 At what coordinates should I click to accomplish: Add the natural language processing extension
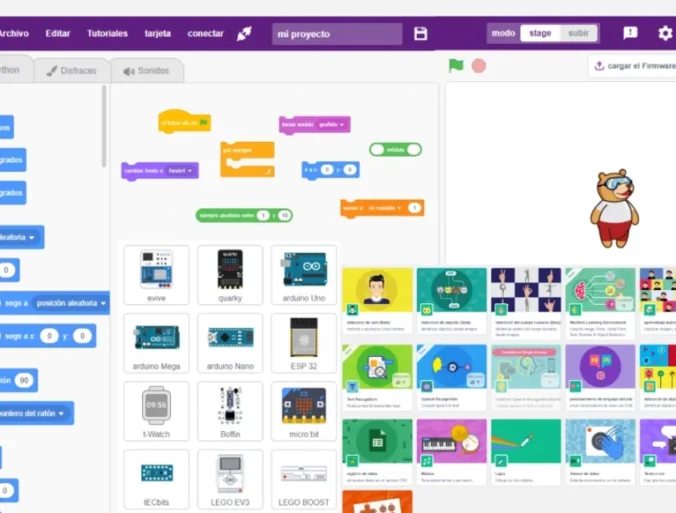(x=600, y=377)
